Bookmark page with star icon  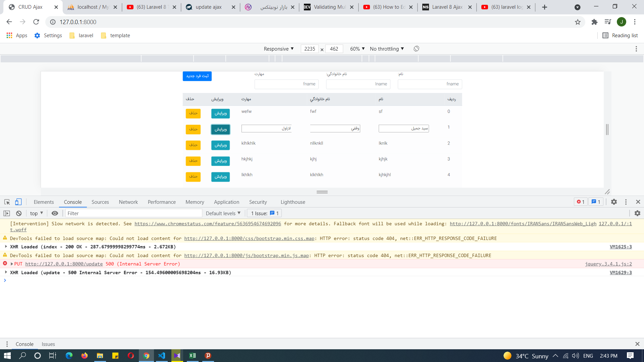(x=578, y=22)
